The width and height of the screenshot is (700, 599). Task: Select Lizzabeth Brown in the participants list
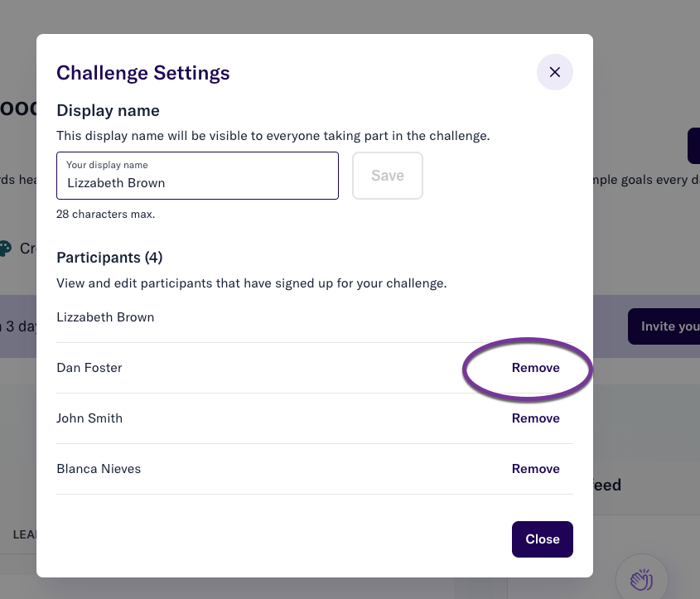tap(105, 317)
